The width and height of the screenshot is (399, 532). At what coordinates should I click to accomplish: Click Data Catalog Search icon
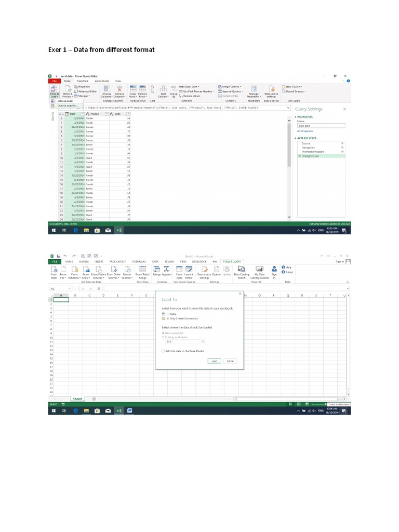(x=241, y=269)
